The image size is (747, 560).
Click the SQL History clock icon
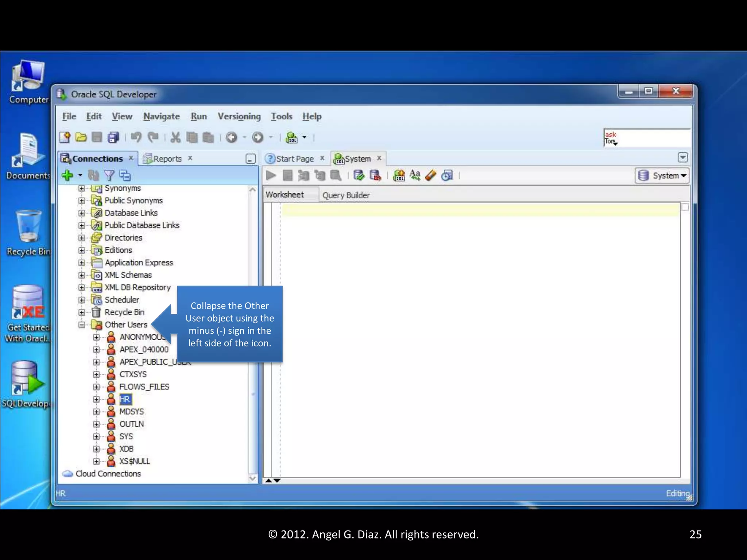click(447, 176)
